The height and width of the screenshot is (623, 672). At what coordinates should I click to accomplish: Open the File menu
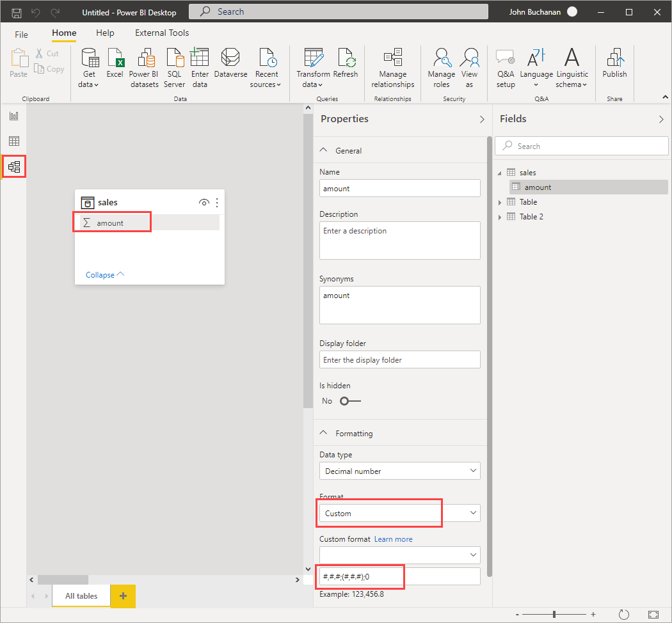point(21,35)
